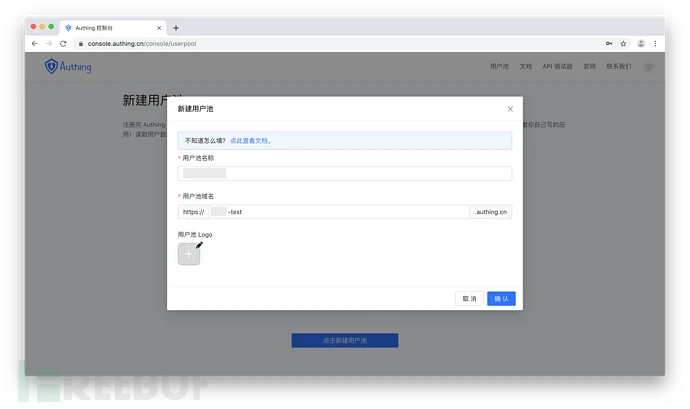Click the padlock icon in address bar
This screenshot has height=409, width=690.
pyautogui.click(x=81, y=44)
